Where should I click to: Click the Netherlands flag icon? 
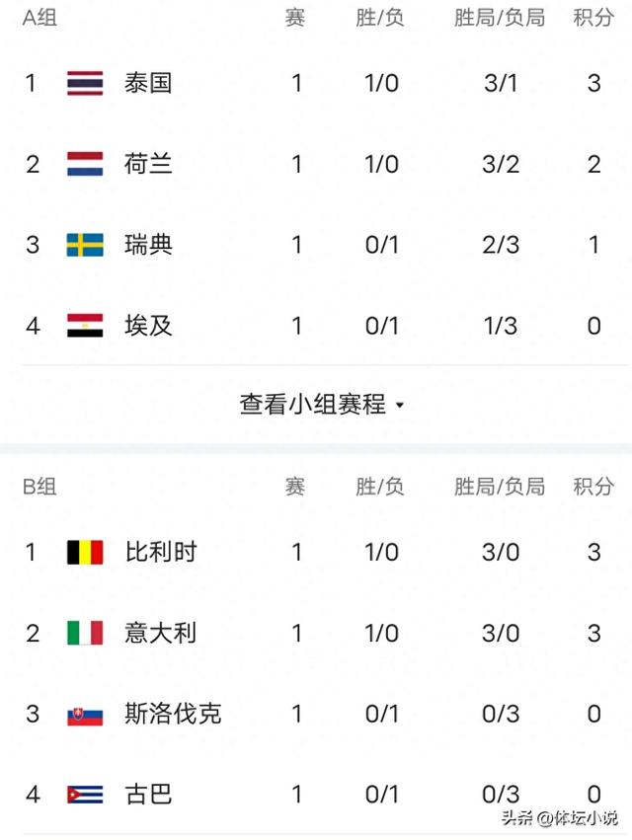coord(85,164)
